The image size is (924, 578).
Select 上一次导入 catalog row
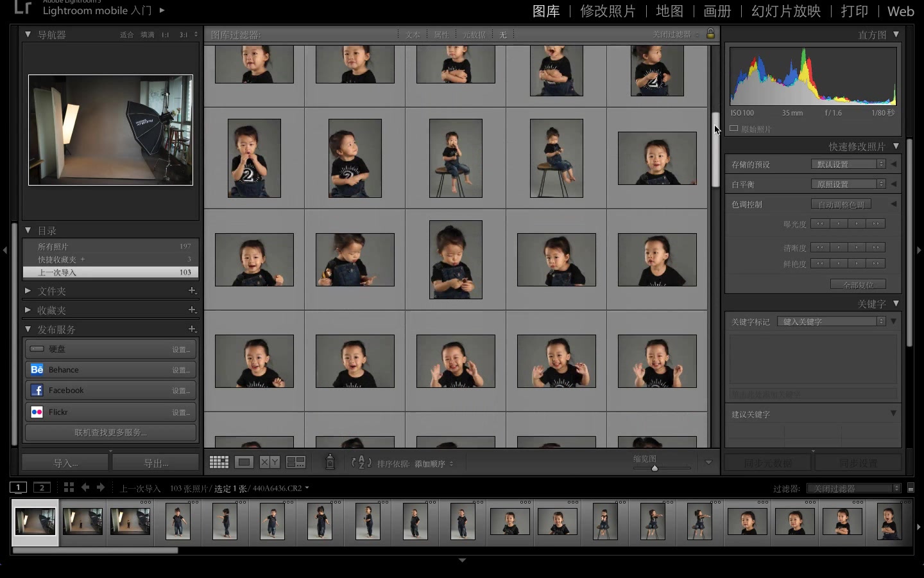(x=110, y=272)
